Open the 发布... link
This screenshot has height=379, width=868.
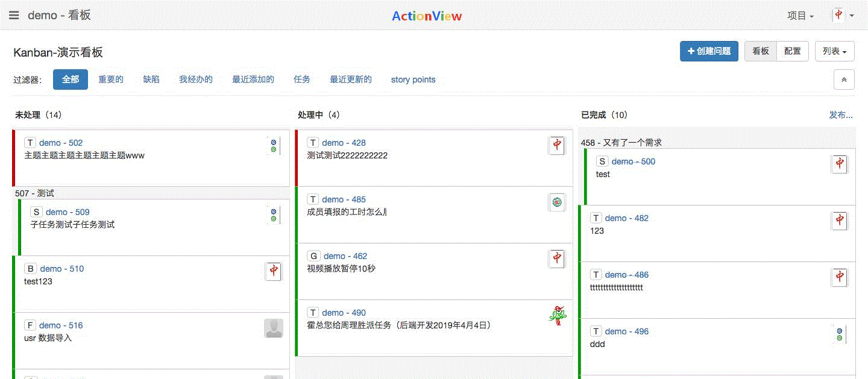coord(841,114)
